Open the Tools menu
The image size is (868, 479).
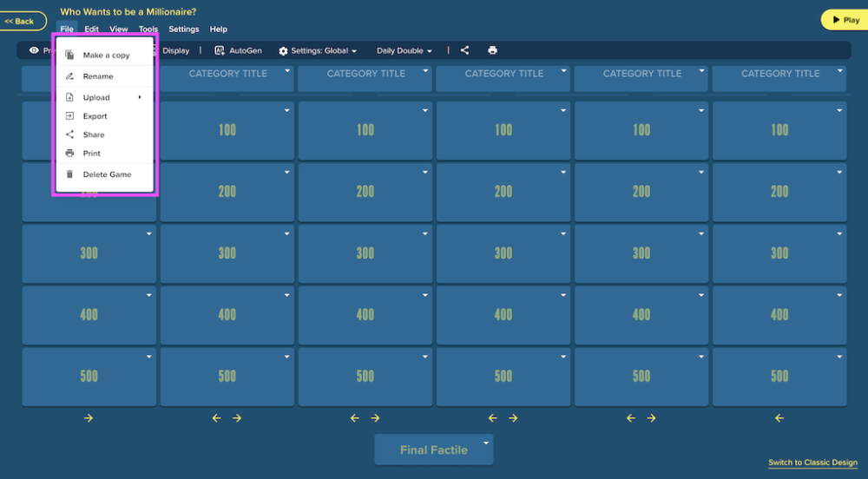click(148, 29)
